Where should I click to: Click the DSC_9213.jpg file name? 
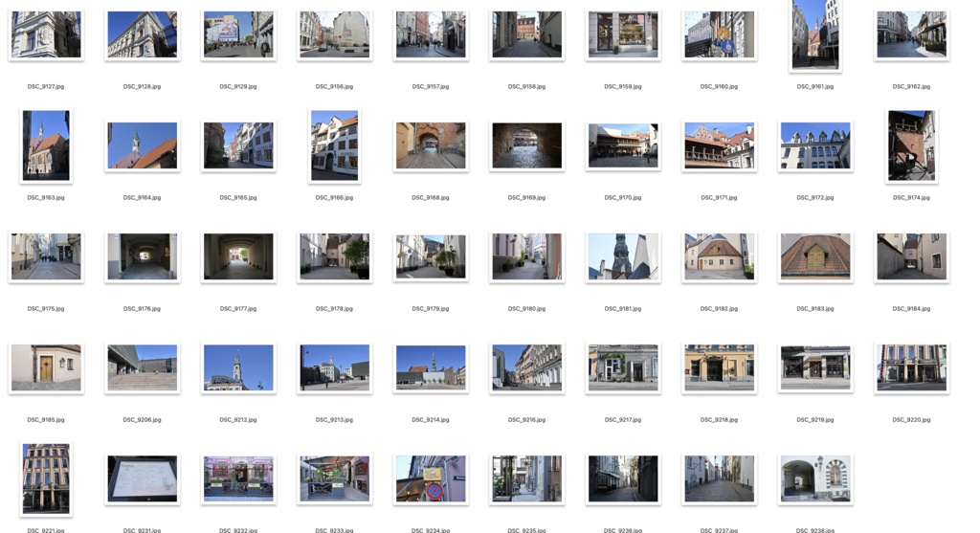click(x=334, y=420)
